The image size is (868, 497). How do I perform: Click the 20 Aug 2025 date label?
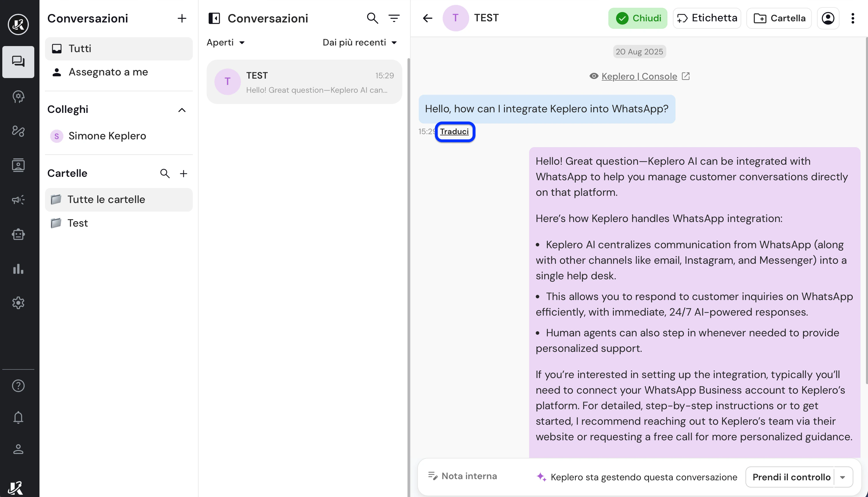(639, 52)
